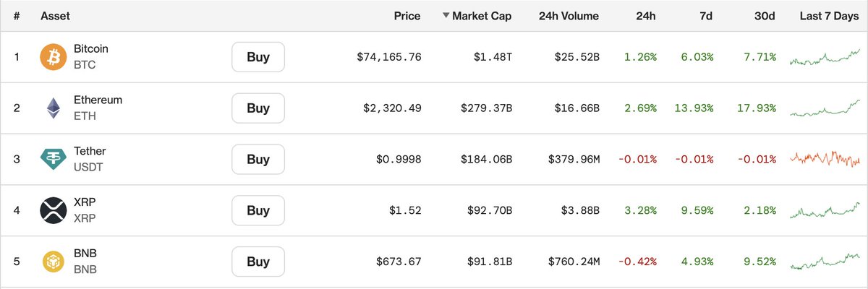Viewport: 868px width, 289px height.
Task: Open Ethereum's 7-day sparkline chart
Action: pos(825,108)
